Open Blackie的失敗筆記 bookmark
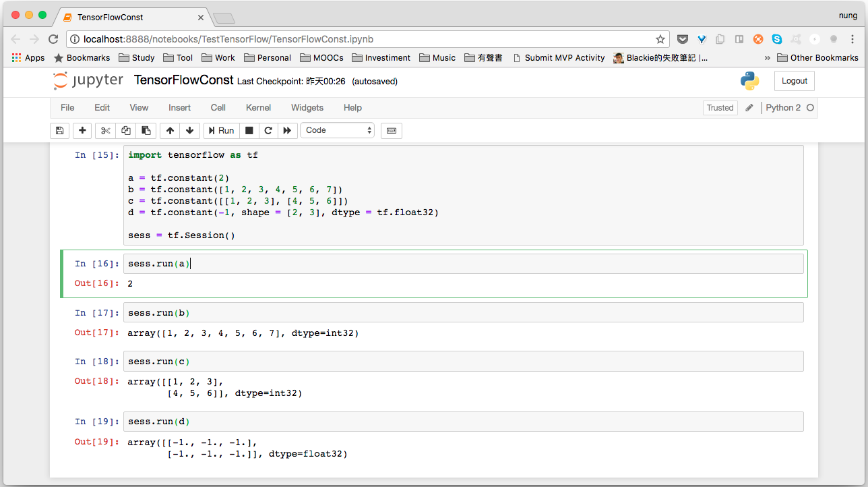This screenshot has width=868, height=487. tap(661, 58)
